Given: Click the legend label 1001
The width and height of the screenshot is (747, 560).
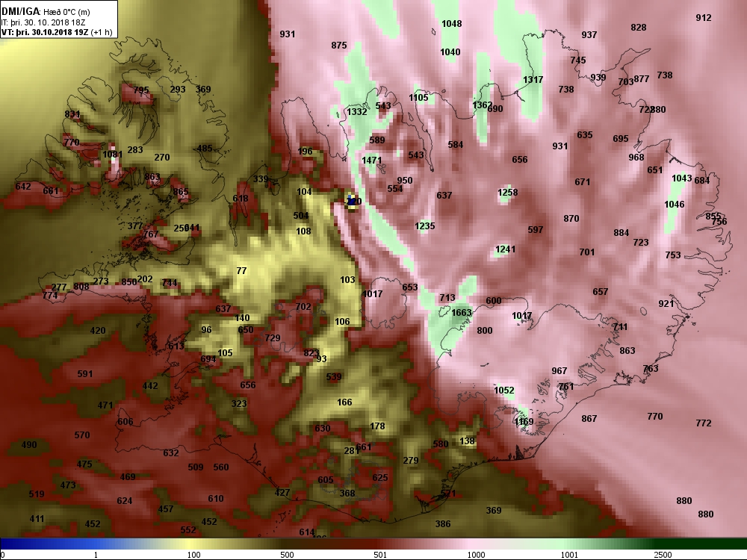Looking at the screenshot, I should click(569, 555).
